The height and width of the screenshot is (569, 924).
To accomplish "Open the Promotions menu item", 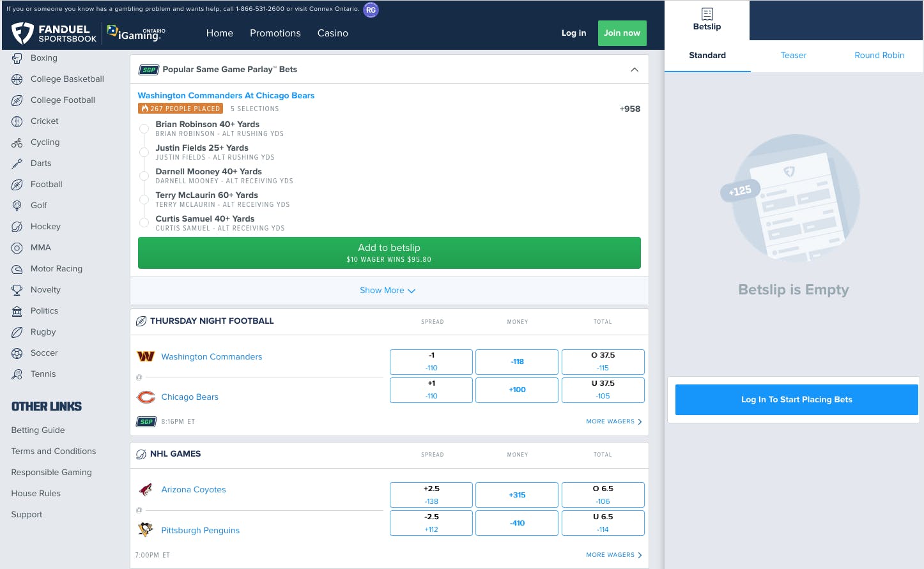I will coord(275,33).
